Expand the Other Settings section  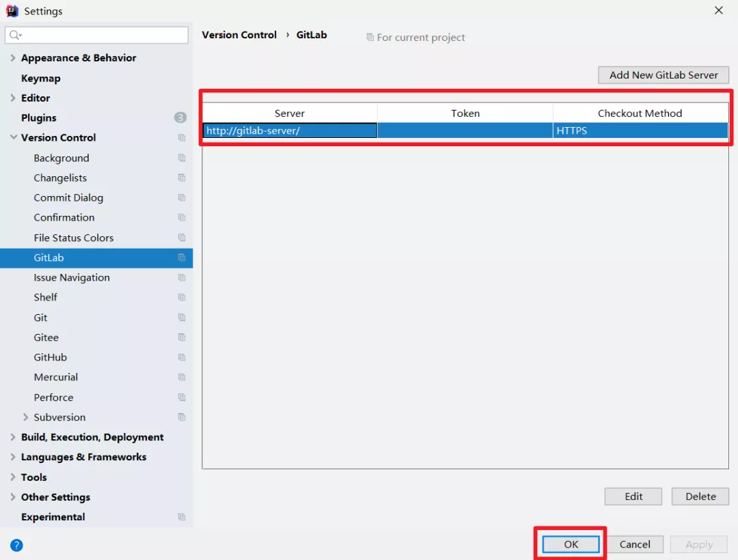pos(13,497)
